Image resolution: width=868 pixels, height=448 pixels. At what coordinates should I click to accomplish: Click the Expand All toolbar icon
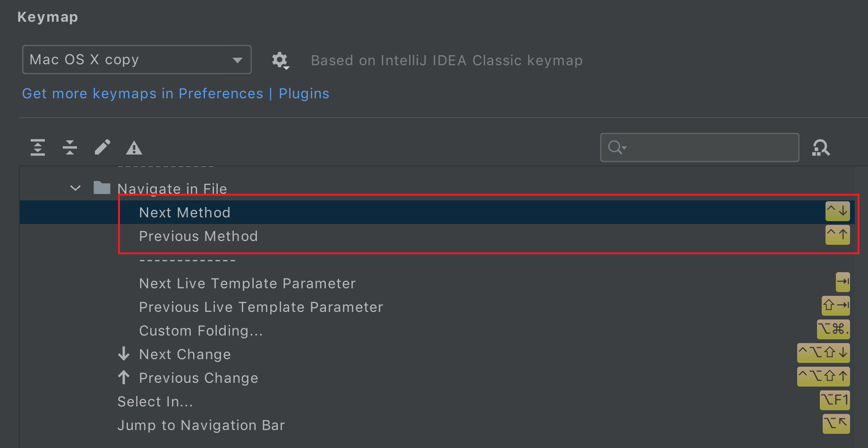(38, 147)
